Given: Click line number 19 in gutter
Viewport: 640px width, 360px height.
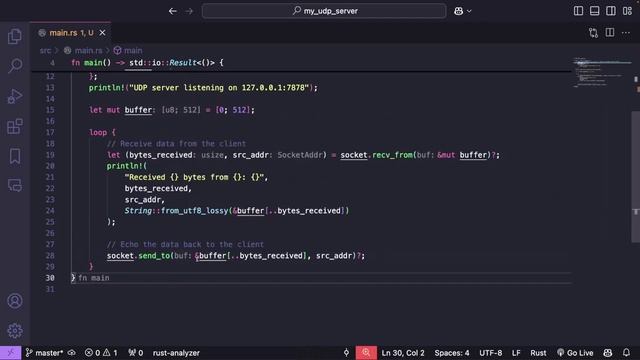Looking at the screenshot, I should [50, 155].
